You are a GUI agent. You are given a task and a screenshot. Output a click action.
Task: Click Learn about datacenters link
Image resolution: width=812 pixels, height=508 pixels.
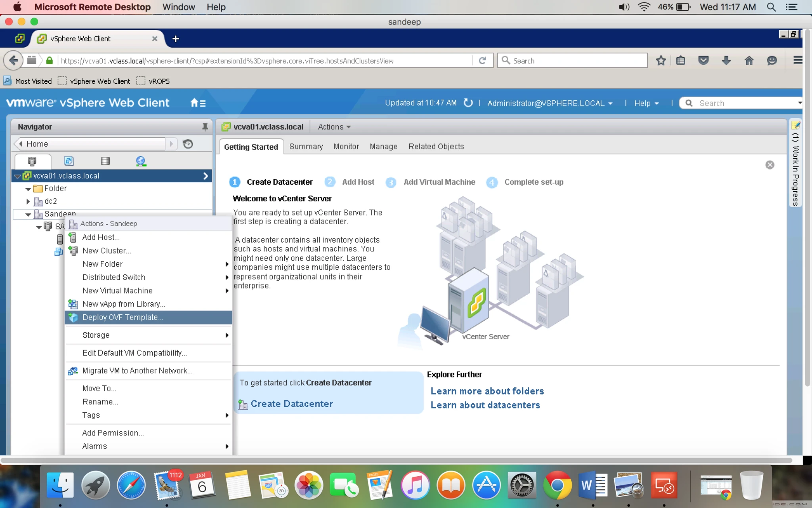point(485,405)
